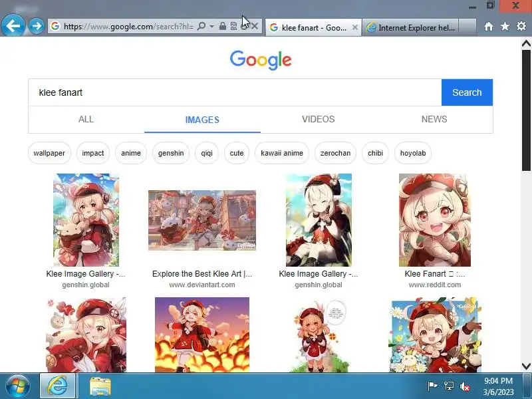Filter by the 'kawaii anime' chip
Viewport: 532px width, 399px height.
click(282, 153)
